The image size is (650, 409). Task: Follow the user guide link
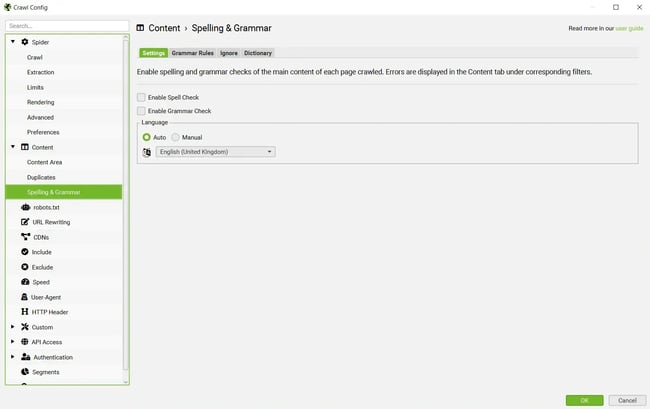629,29
